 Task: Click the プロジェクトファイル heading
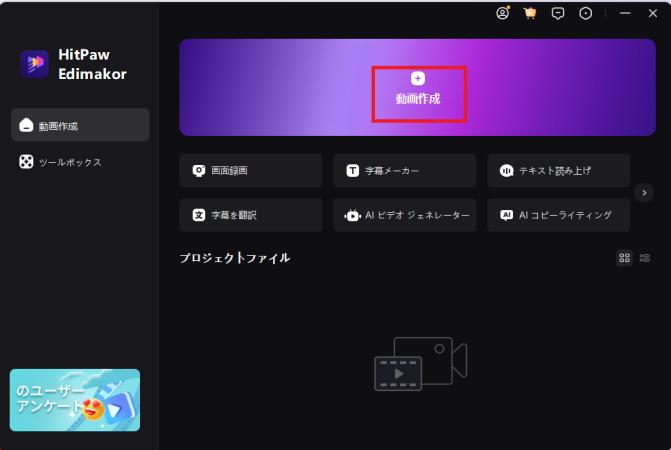coord(235,258)
